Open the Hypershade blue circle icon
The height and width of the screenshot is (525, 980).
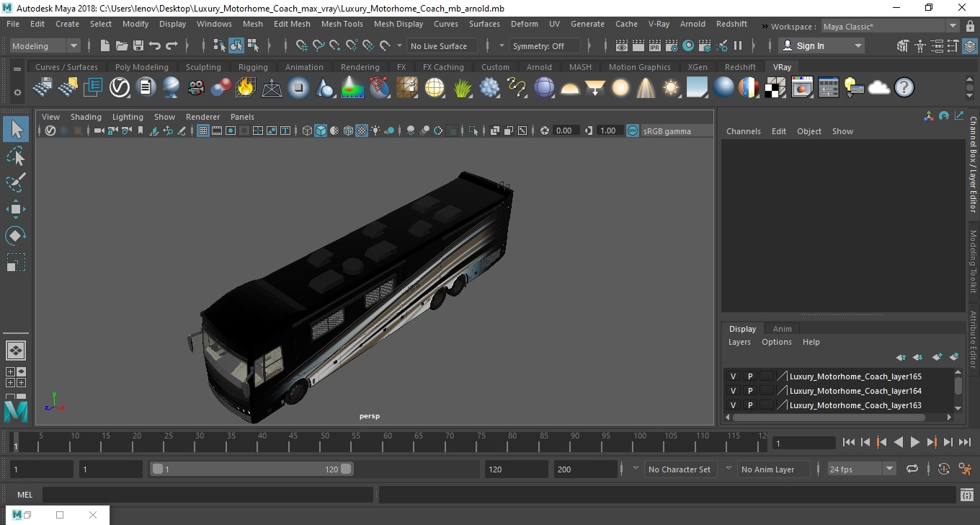[x=688, y=45]
